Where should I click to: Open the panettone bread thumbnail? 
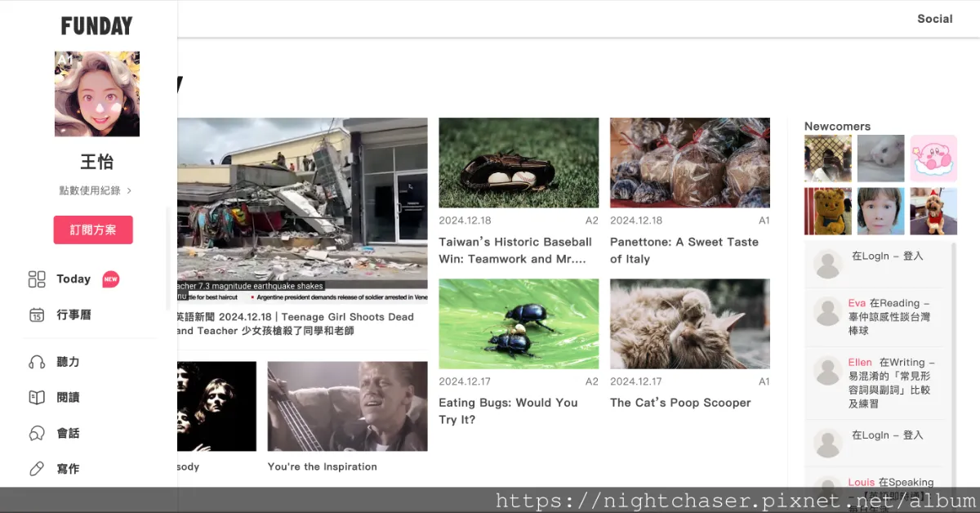coord(690,163)
